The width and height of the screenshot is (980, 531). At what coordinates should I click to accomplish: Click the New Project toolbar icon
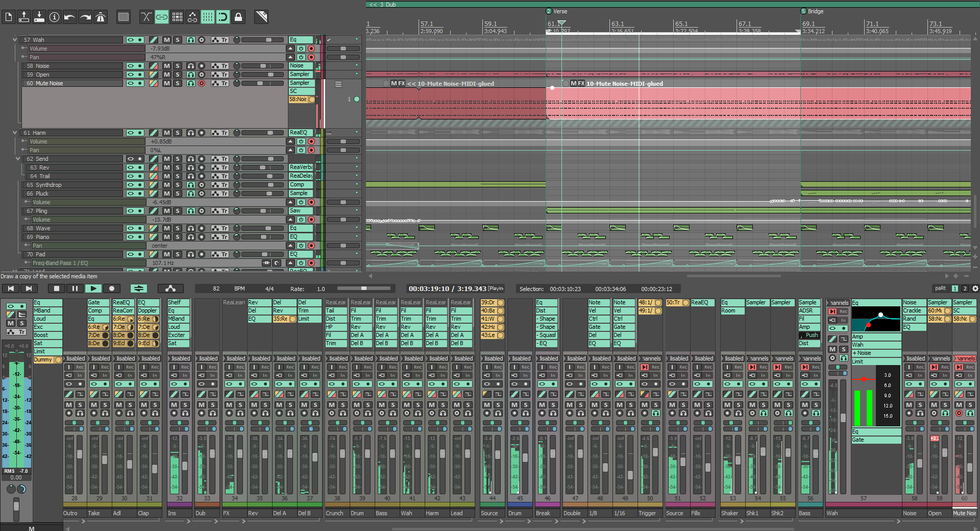9,17
